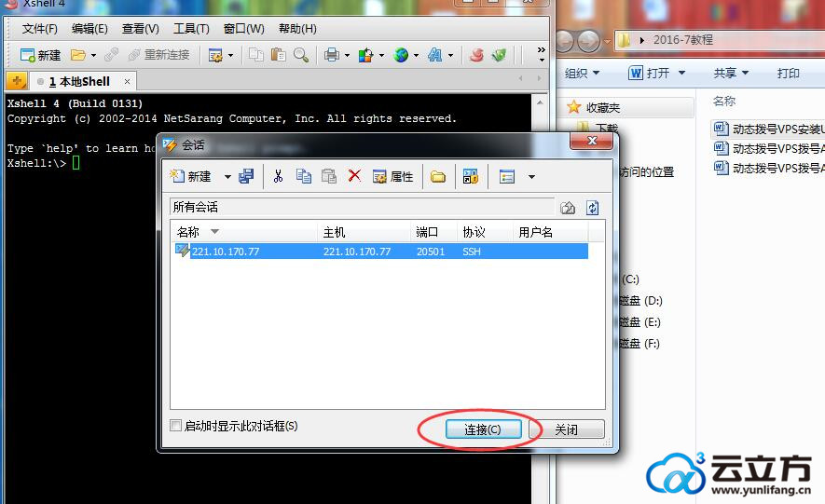Expand the Print dropdown arrow
The height and width of the screenshot is (504, 825).
(347, 55)
